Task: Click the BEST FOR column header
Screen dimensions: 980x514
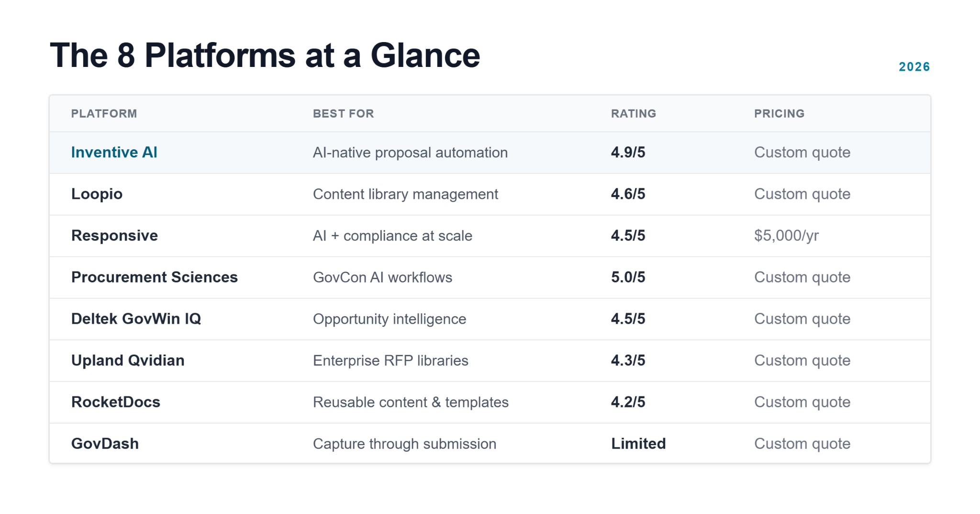Action: (343, 114)
